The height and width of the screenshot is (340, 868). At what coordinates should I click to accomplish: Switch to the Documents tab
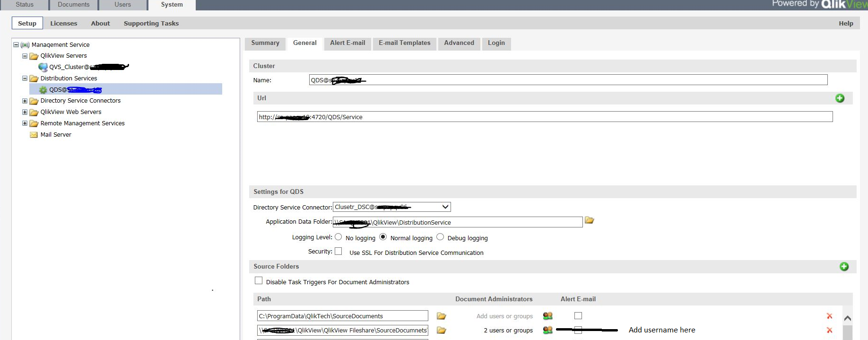(73, 5)
